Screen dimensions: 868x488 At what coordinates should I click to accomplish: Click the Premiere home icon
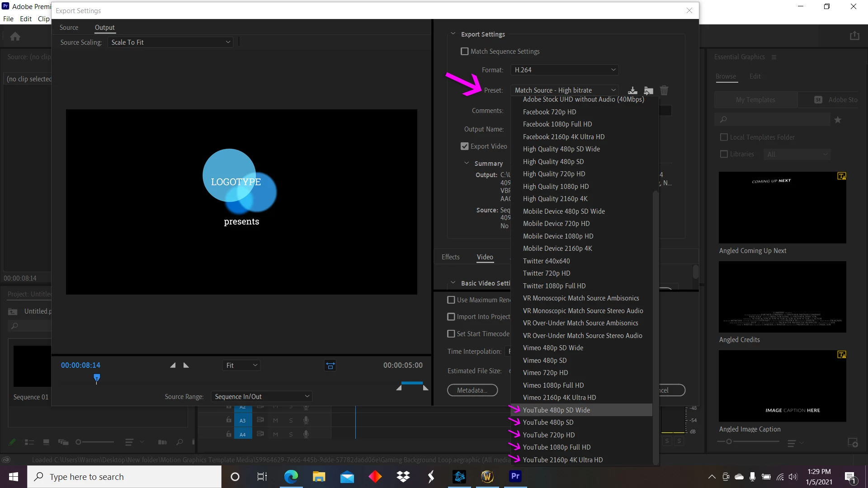[15, 37]
